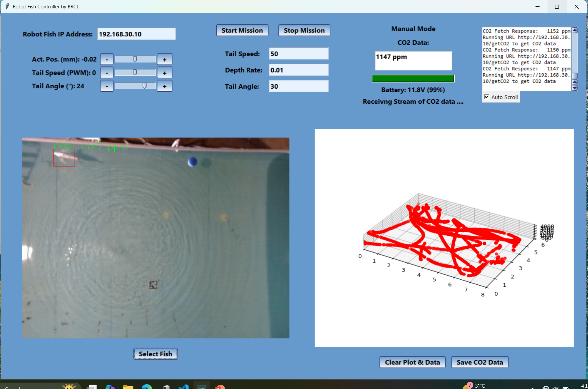Maximize the Robot Fish Controller window
The image size is (588, 389).
557,7
